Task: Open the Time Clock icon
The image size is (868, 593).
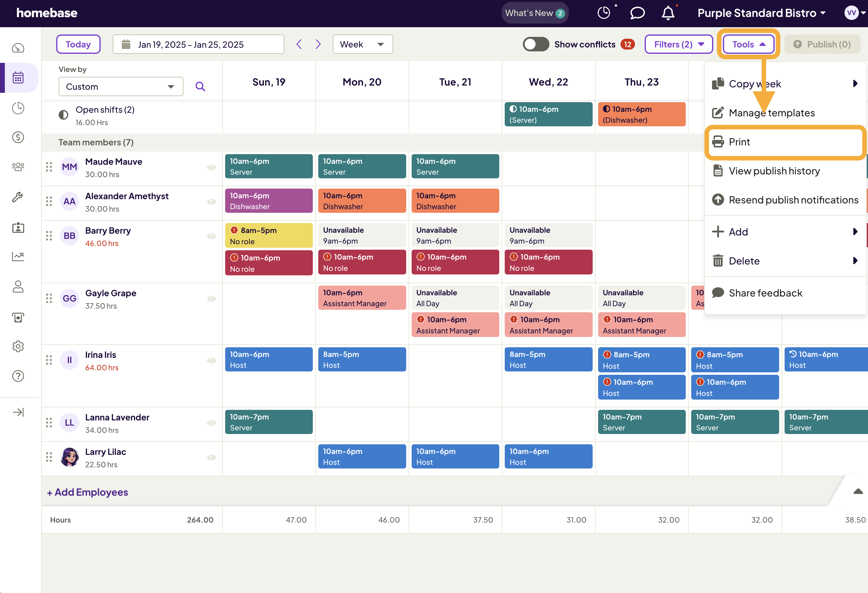Action: tap(18, 108)
